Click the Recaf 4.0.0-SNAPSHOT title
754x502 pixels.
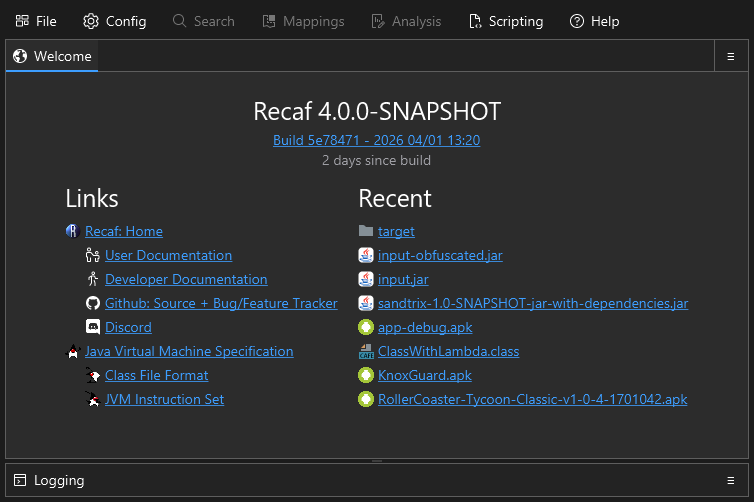tap(377, 112)
